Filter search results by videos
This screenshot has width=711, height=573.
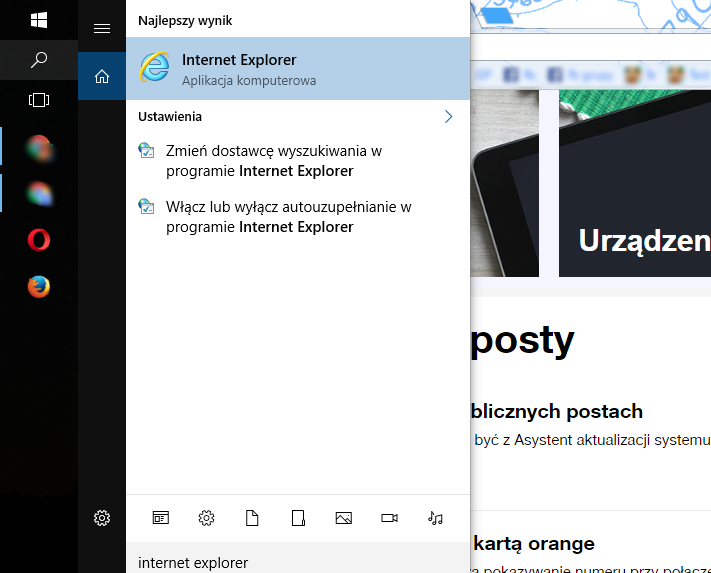389,518
